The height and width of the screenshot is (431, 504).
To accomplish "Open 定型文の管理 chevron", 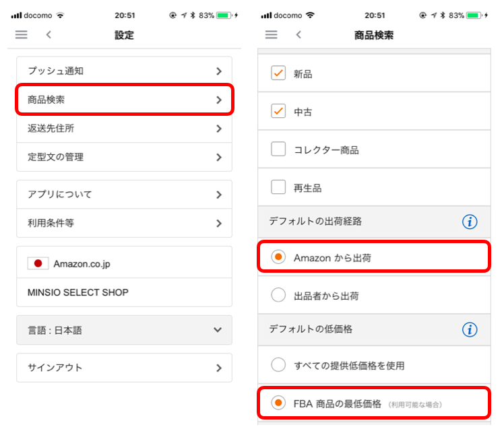I will (x=219, y=157).
